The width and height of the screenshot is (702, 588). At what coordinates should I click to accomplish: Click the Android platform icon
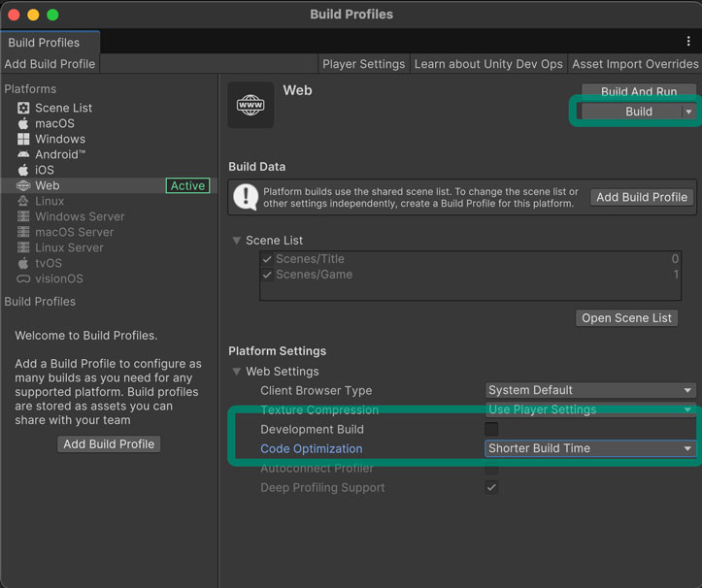[23, 154]
